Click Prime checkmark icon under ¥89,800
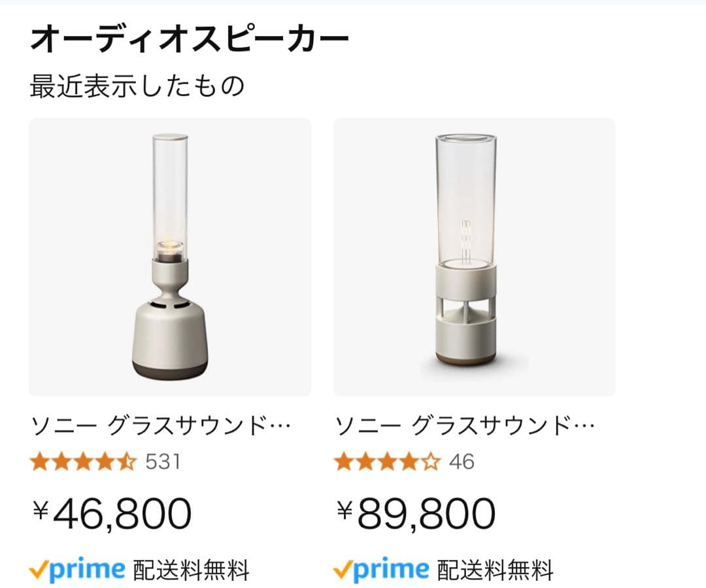706x588 pixels. 343,570
